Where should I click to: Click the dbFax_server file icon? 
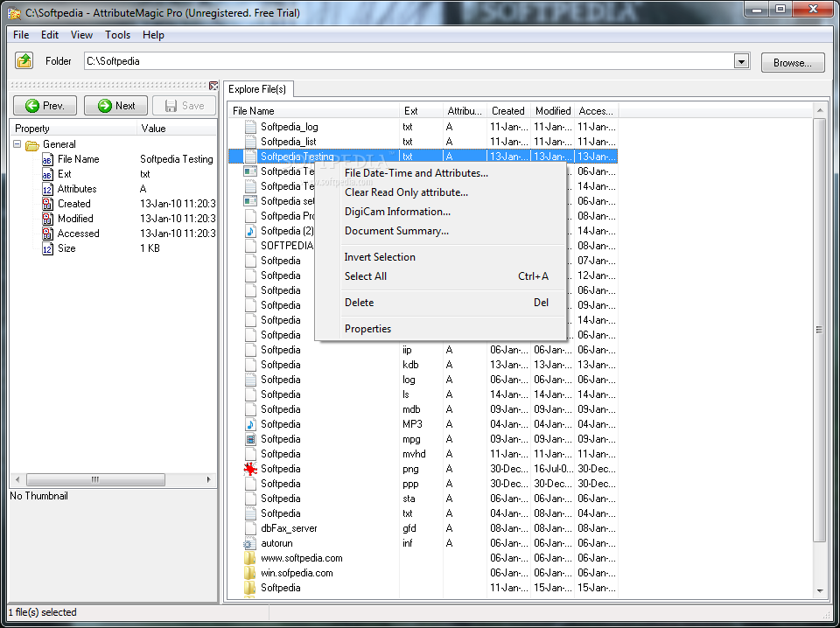click(250, 528)
